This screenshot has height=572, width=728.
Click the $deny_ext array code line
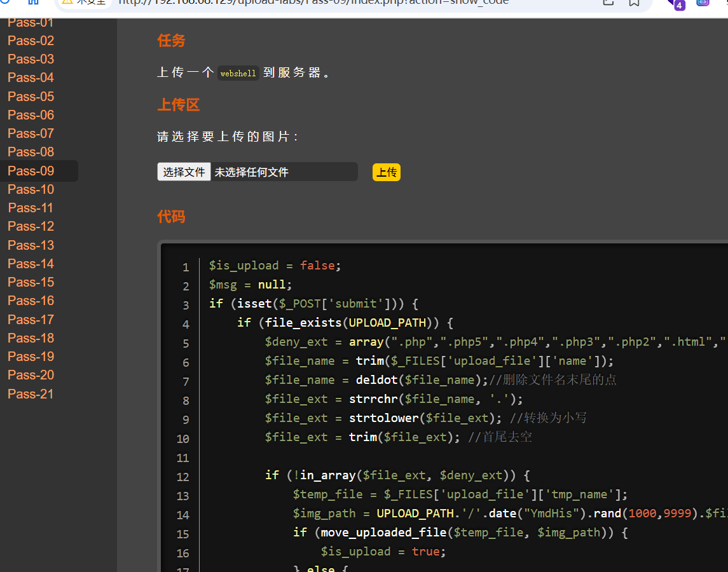pos(496,342)
